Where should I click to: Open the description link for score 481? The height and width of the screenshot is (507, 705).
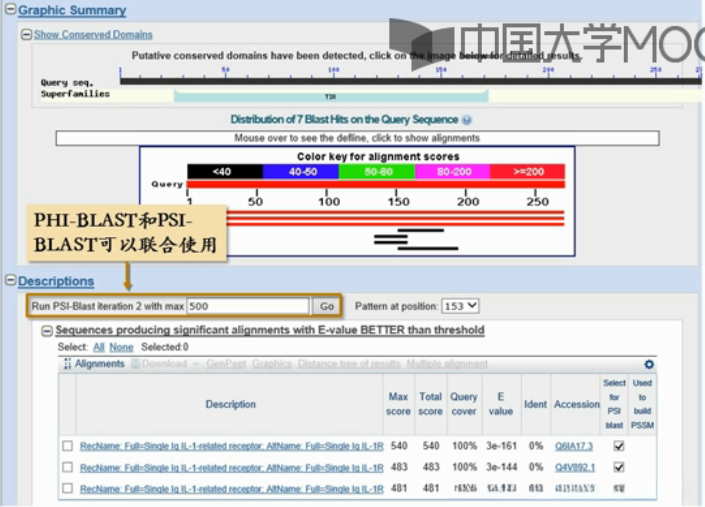click(x=232, y=489)
